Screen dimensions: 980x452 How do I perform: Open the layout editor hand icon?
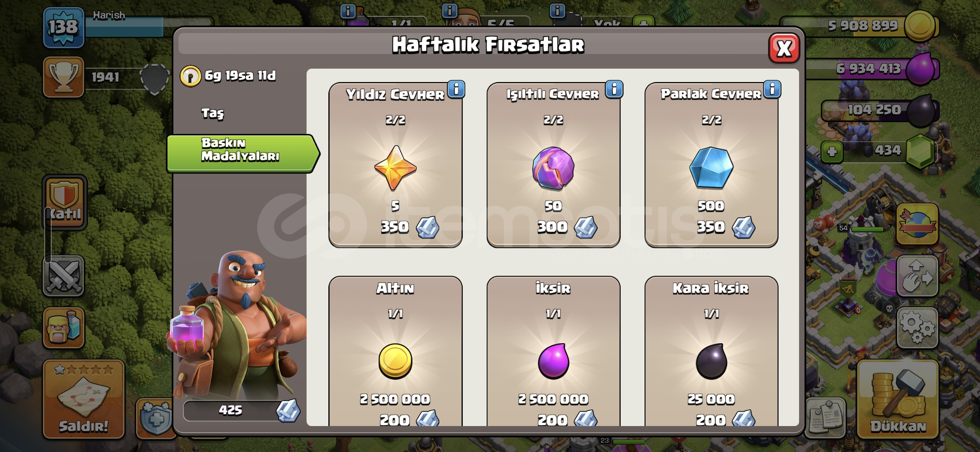coord(917,276)
